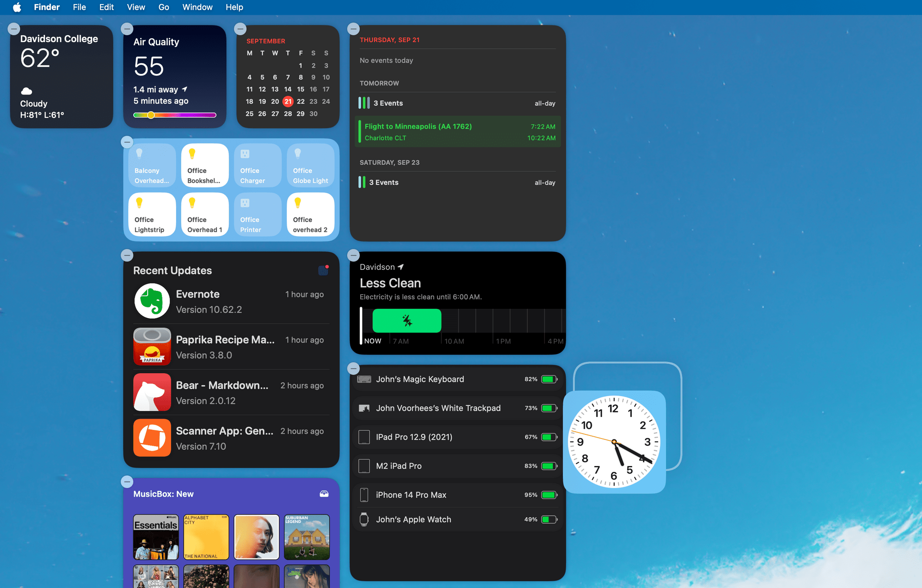This screenshot has height=588, width=922.
Task: Remove the September calendar widget
Action: click(240, 29)
